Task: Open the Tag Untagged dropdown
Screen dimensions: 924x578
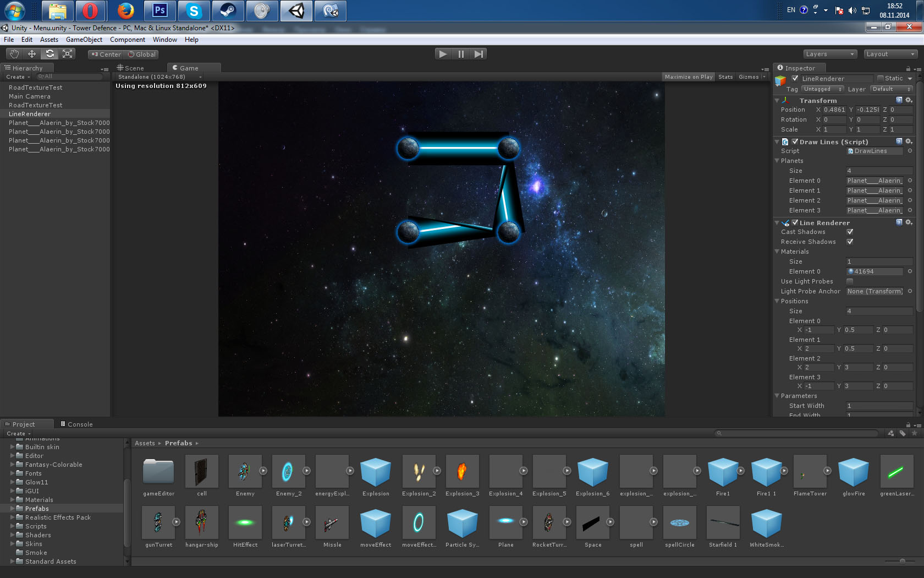Action: (822, 89)
